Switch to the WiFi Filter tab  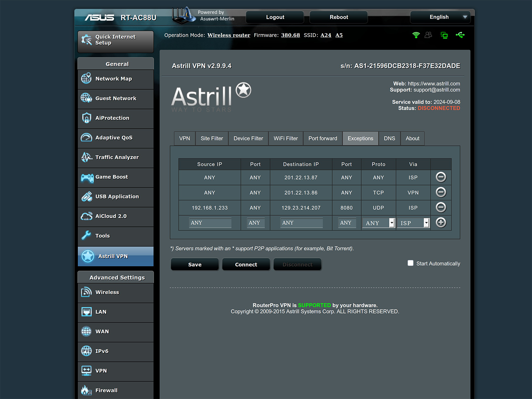pyautogui.click(x=286, y=138)
